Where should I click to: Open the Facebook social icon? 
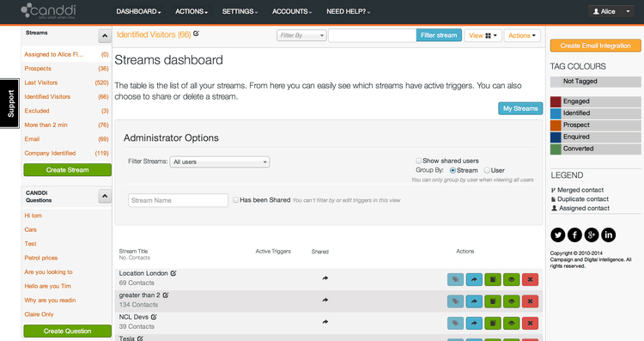click(x=574, y=235)
